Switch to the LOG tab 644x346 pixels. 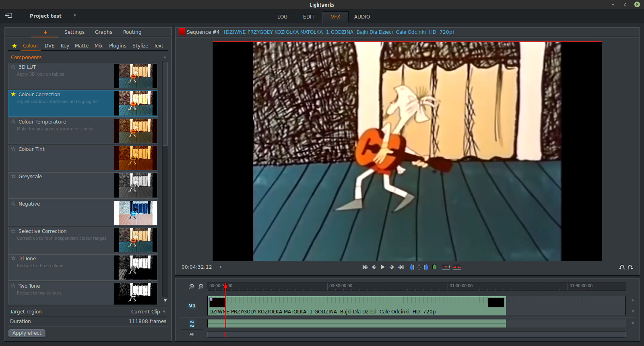pos(282,17)
